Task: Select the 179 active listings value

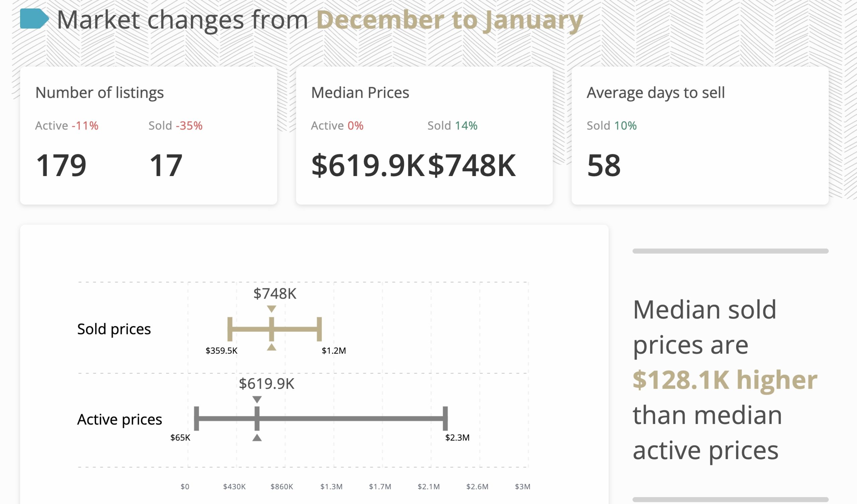Action: 61,165
